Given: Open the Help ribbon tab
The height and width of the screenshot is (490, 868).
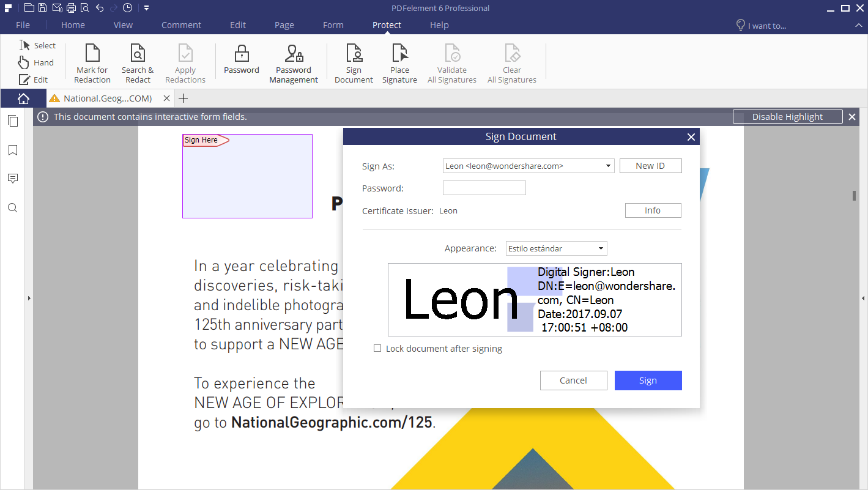Looking at the screenshot, I should point(439,25).
